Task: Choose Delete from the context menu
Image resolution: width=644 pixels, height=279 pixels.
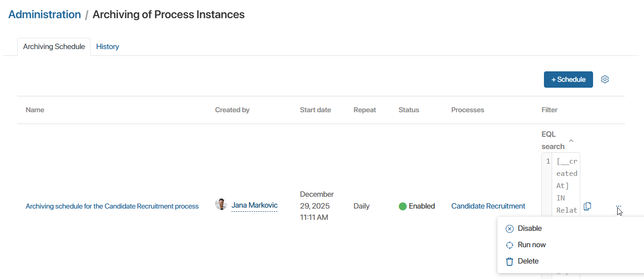Action: click(x=528, y=261)
